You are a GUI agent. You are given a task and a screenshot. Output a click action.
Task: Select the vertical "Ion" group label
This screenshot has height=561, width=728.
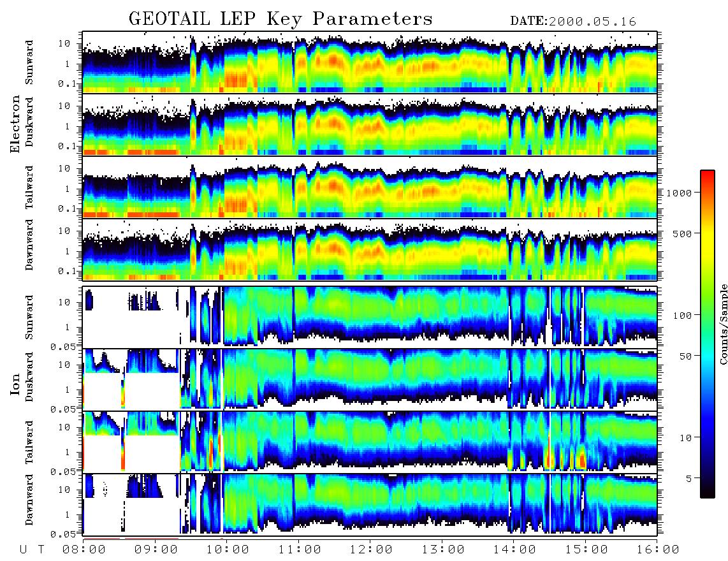[15, 384]
